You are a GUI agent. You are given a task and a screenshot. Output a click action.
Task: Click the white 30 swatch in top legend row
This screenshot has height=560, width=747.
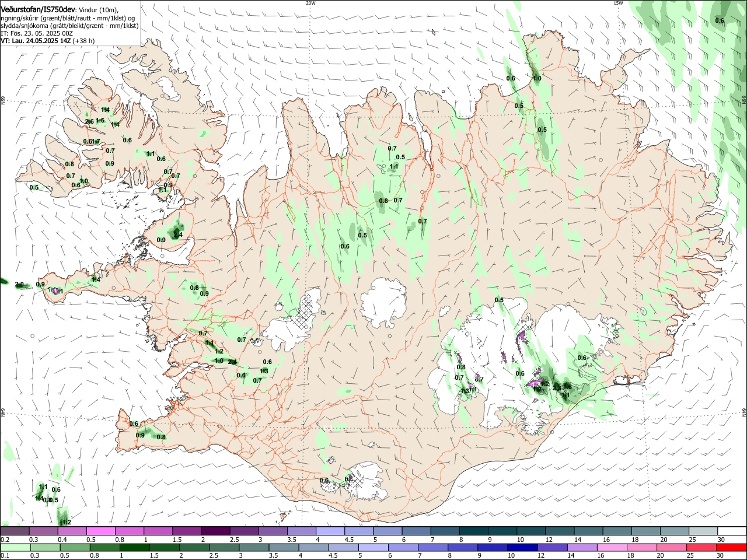tap(732, 531)
